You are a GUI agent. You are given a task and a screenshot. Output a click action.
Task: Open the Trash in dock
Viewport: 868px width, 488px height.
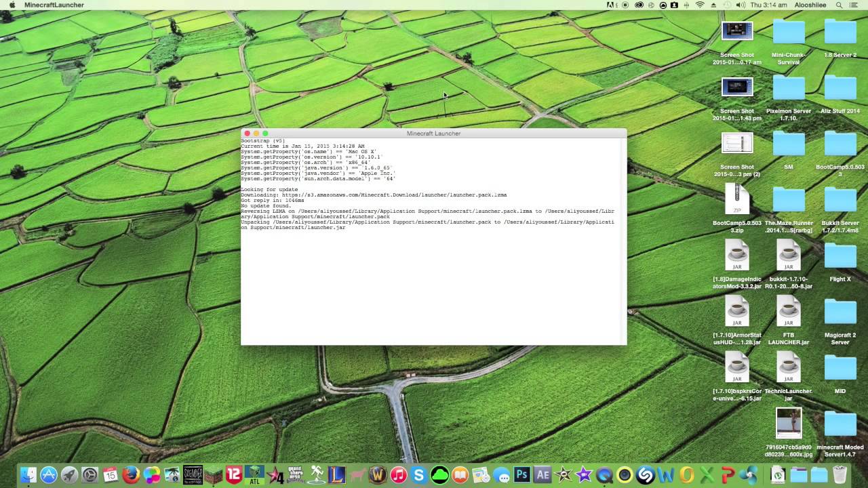[840, 475]
